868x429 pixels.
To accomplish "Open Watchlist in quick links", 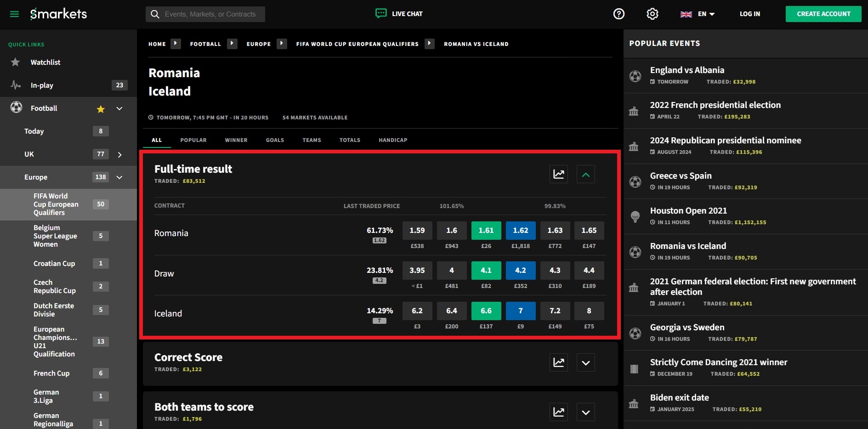I will click(45, 62).
